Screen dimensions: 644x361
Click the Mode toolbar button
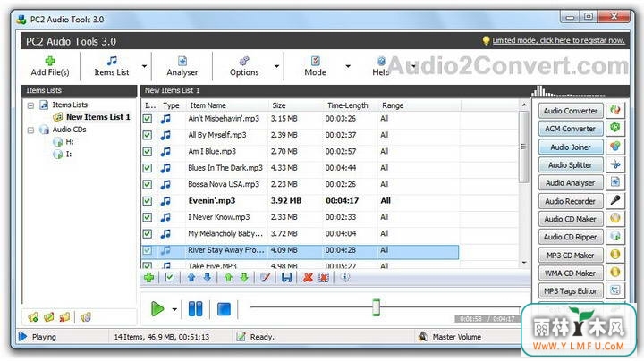[315, 66]
